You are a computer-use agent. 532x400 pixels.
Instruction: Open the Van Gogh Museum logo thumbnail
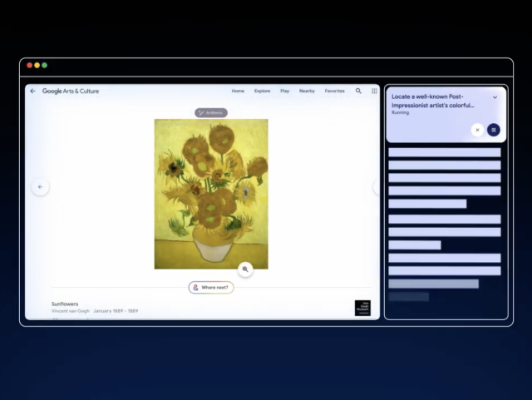(x=362, y=308)
